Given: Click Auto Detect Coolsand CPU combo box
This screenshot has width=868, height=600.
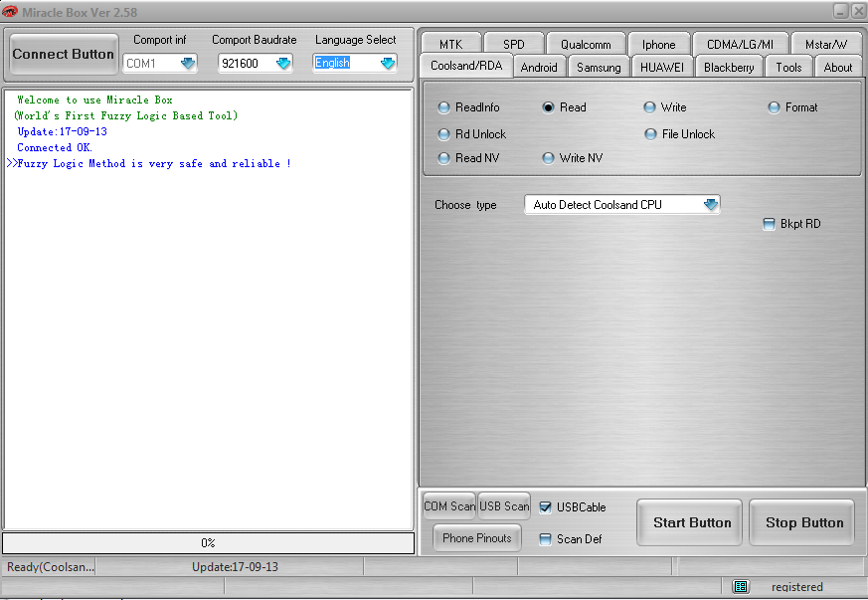Looking at the screenshot, I should [621, 205].
